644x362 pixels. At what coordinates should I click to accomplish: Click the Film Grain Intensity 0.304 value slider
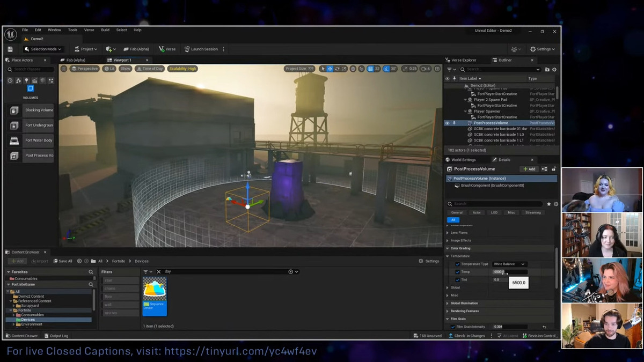(509, 327)
